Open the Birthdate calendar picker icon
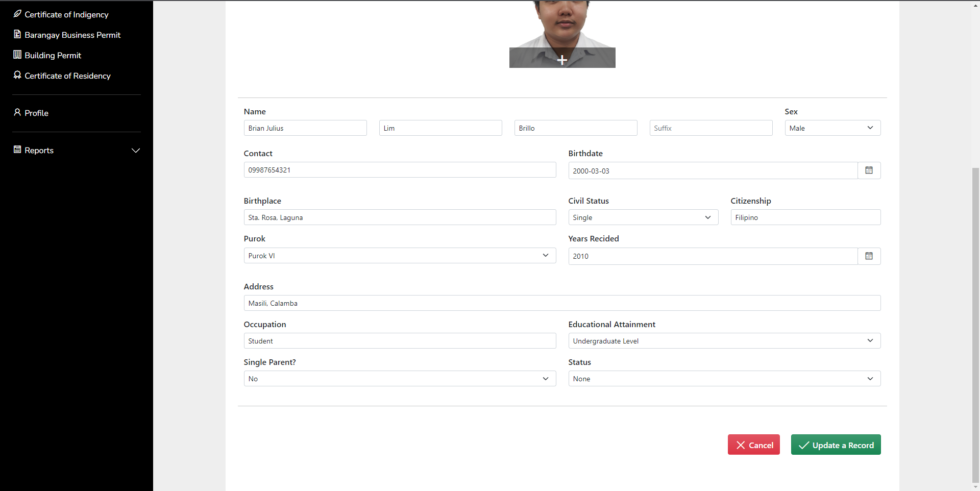 tap(869, 170)
